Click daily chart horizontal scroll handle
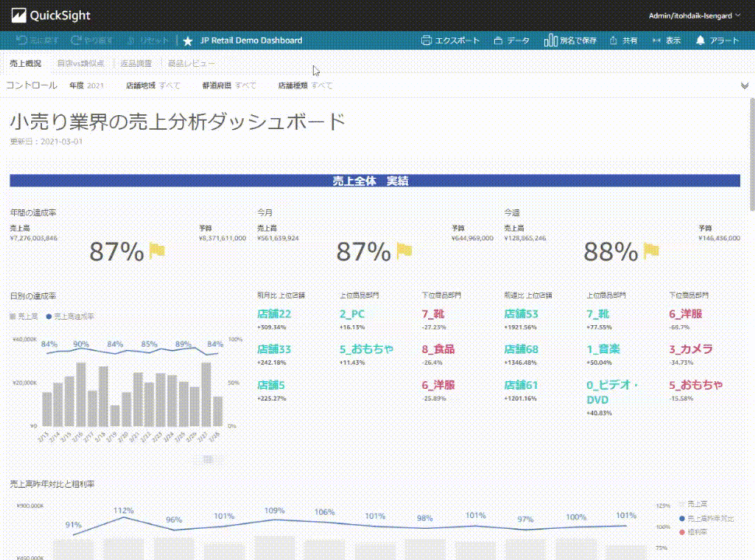The width and height of the screenshot is (755, 560). click(x=208, y=460)
